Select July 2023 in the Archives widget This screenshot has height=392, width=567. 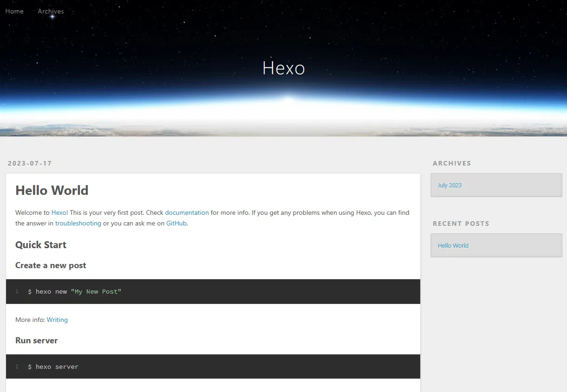pos(450,185)
